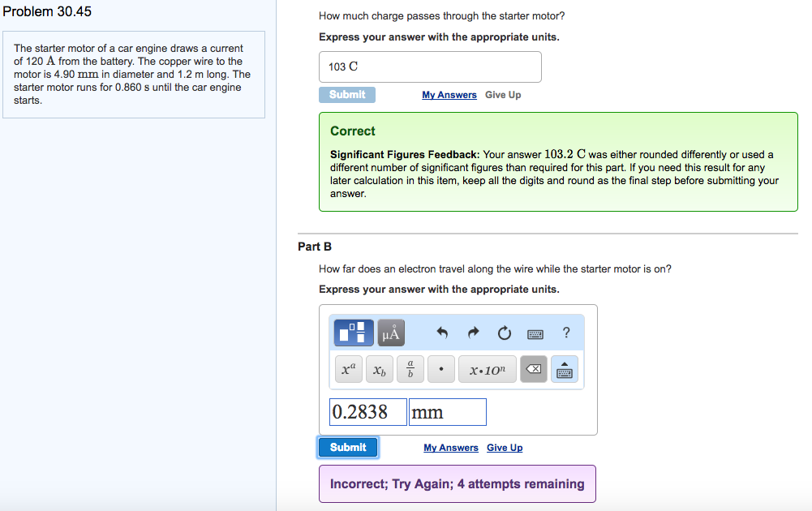Insert the multiplication dot symbol
Image resolution: width=812 pixels, height=511 pixels.
click(x=440, y=370)
